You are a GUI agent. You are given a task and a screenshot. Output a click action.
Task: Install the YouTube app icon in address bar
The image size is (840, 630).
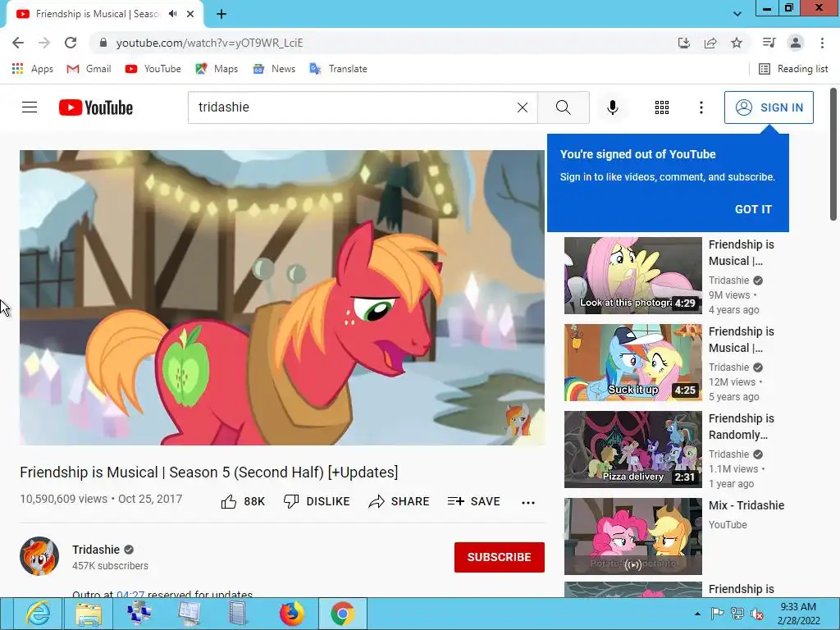[683, 43]
